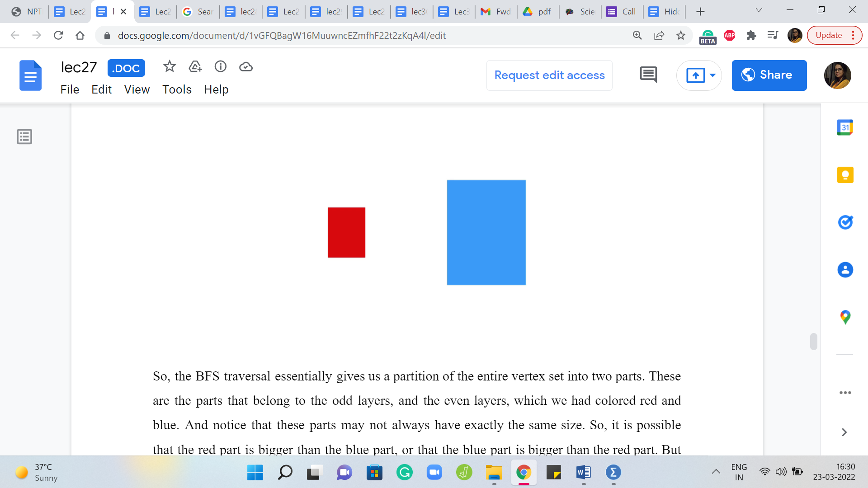Open the Google Maps side panel
The width and height of the screenshot is (868, 488).
[844, 317]
